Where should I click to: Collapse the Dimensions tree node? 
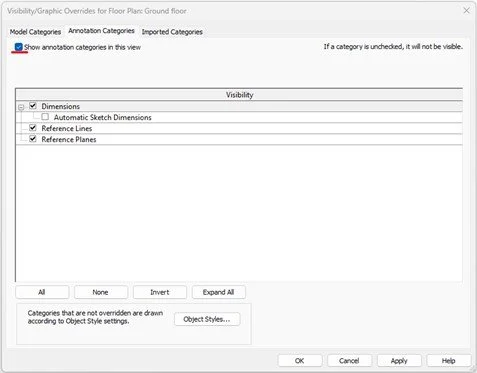tap(21, 107)
